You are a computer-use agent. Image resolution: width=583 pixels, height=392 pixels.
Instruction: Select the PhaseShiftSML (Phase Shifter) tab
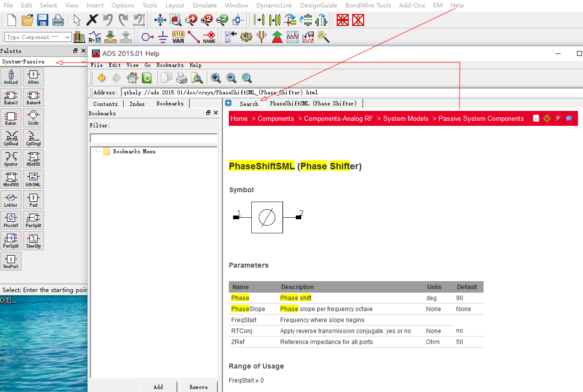313,103
